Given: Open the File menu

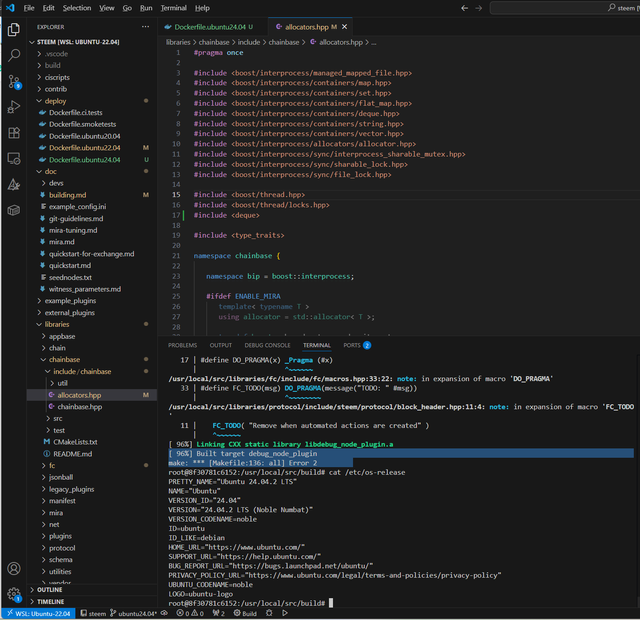Looking at the screenshot, I should pyautogui.click(x=29, y=8).
